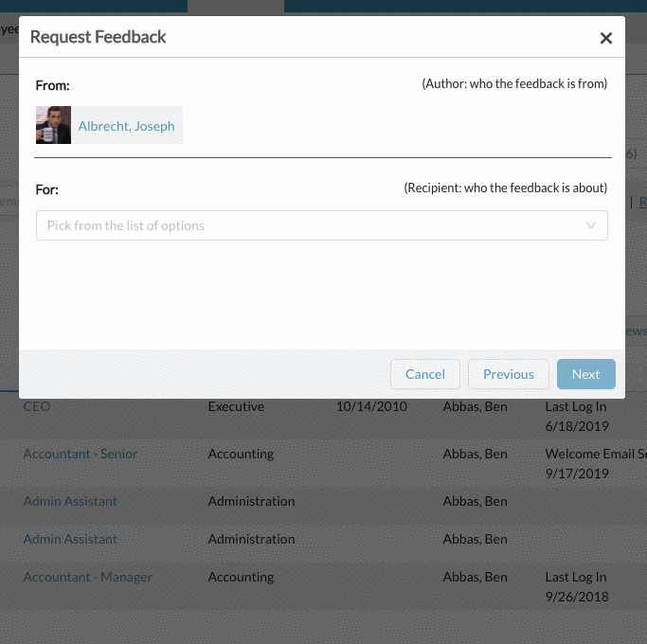Open the Accountant - Senior link
647x644 pixels.
81,454
